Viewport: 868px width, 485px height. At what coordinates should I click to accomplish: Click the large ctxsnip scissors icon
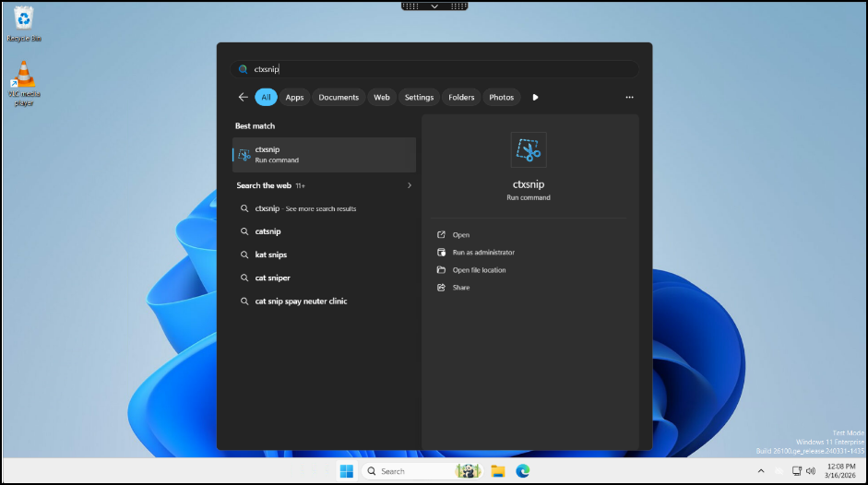pos(529,149)
